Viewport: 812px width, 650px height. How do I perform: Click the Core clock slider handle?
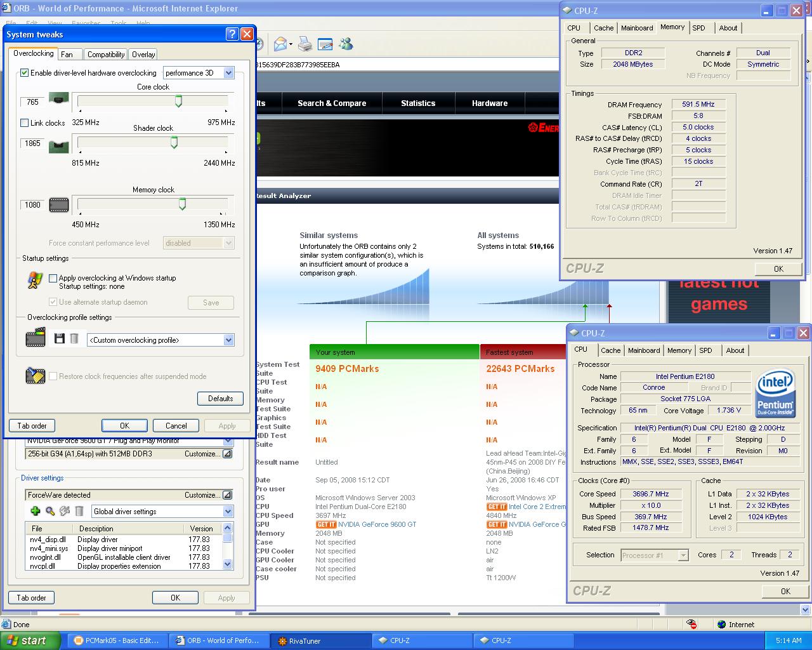pos(178,100)
